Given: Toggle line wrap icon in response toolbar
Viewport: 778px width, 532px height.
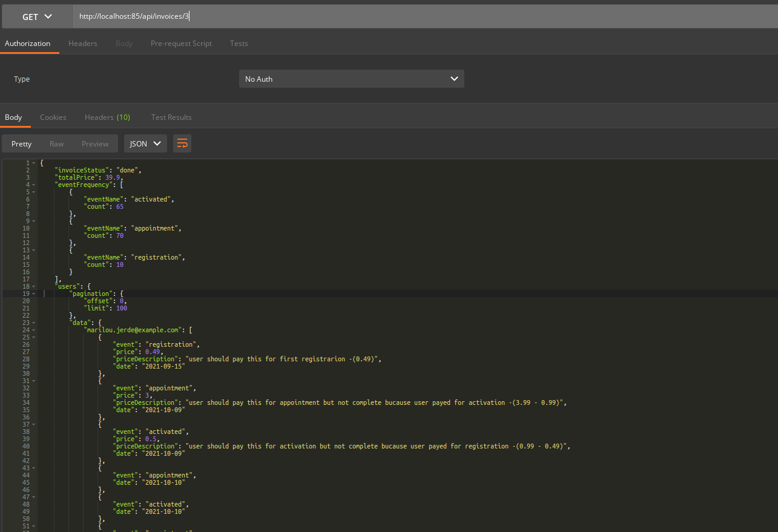Looking at the screenshot, I should 182,143.
